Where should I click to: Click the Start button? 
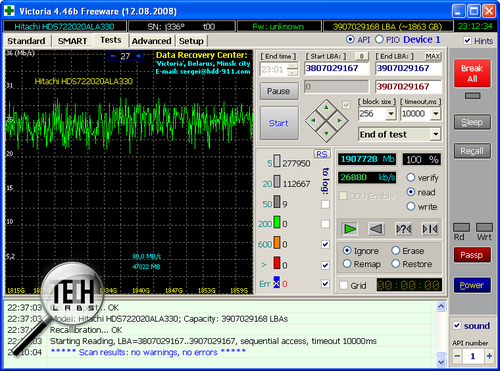279,123
